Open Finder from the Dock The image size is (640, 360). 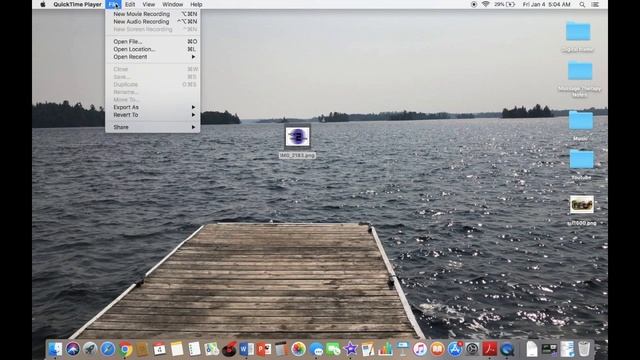(55, 349)
